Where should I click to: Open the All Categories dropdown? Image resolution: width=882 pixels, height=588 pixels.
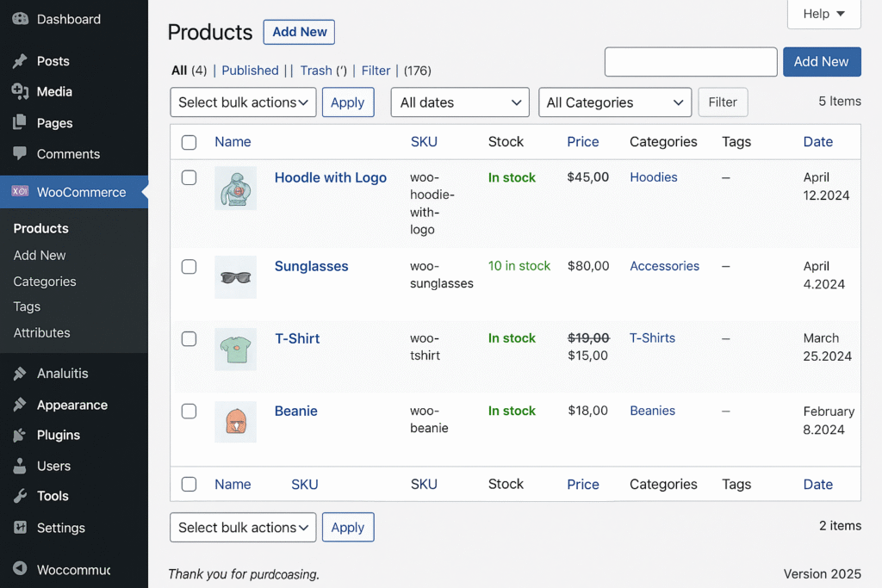(x=615, y=102)
